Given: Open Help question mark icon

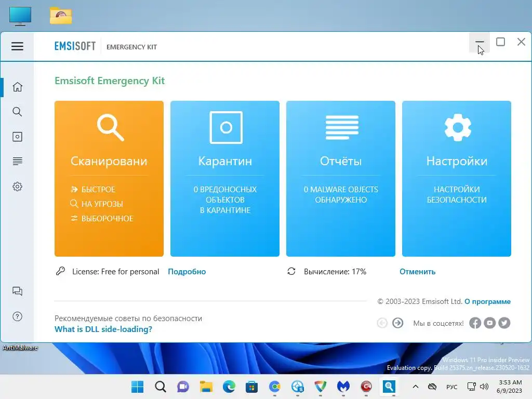Looking at the screenshot, I should coord(17,316).
